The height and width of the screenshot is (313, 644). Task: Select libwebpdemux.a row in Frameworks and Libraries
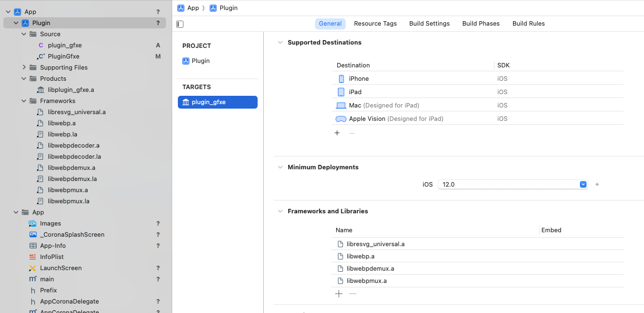(x=477, y=268)
